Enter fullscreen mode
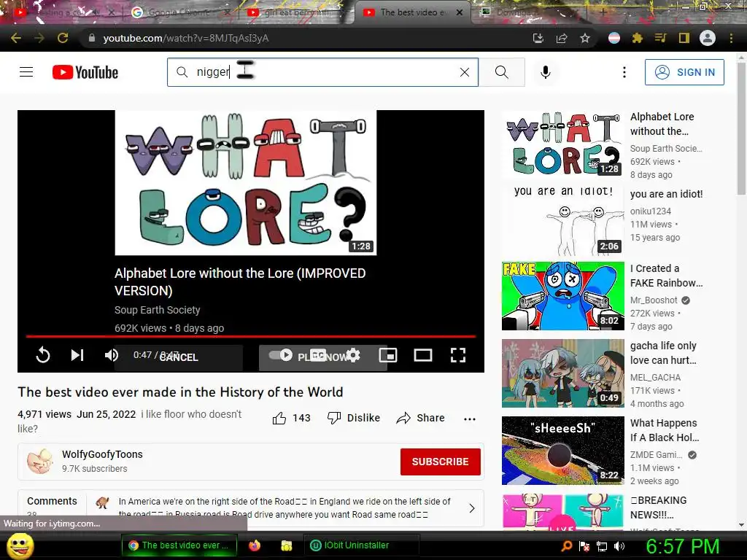Screen dimensions: 747x560 458,355
